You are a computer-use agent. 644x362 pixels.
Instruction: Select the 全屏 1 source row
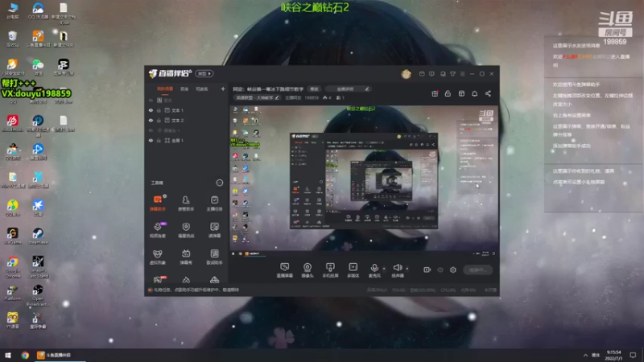(187, 140)
